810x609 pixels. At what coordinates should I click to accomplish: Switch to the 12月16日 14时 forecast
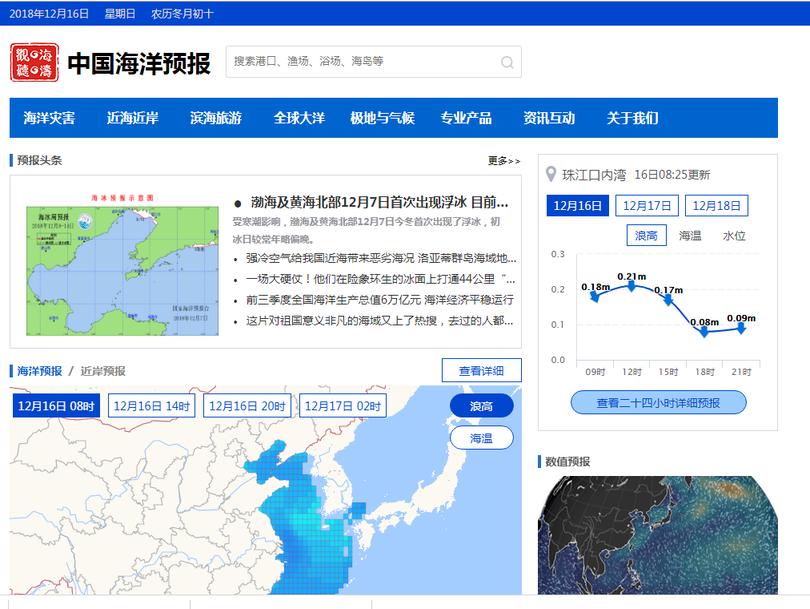151,405
